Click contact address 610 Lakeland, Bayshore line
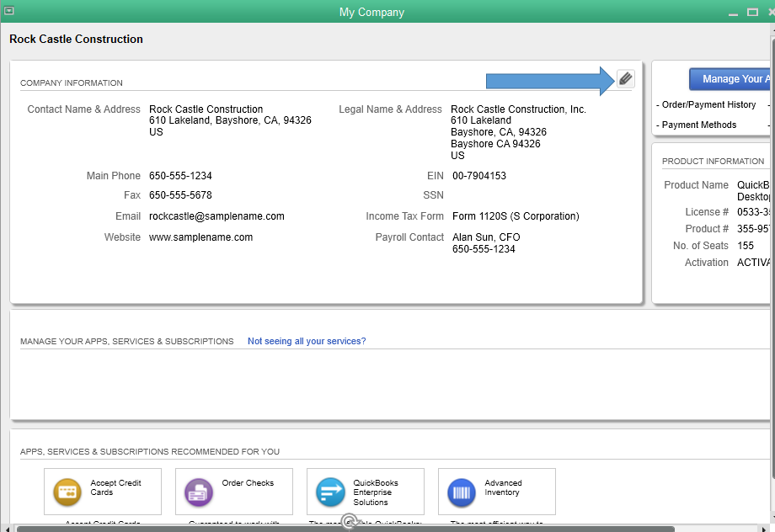This screenshot has height=532, width=775. click(230, 120)
